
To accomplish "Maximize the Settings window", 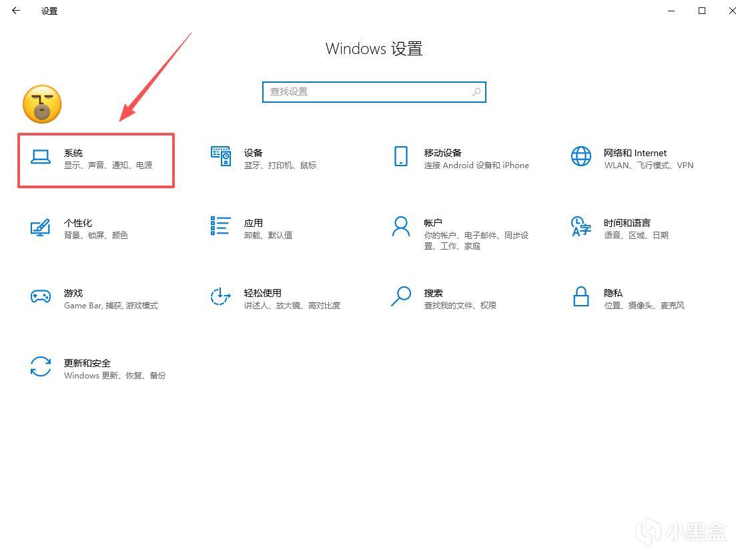I will tap(702, 11).
